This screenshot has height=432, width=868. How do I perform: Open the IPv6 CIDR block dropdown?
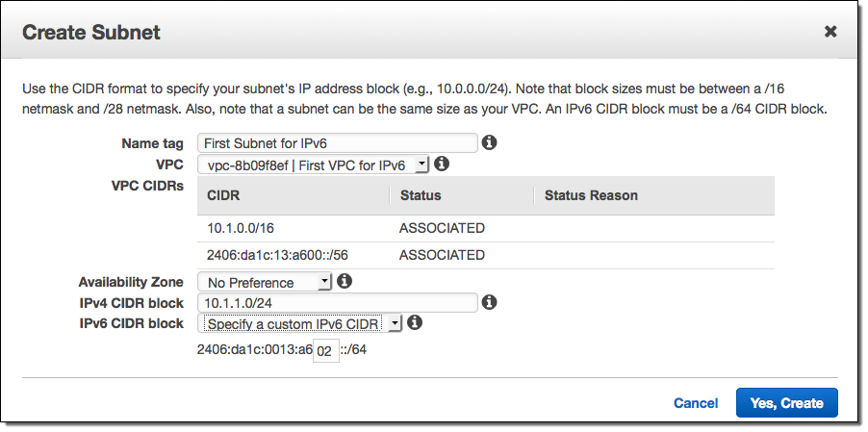pyautogui.click(x=300, y=324)
